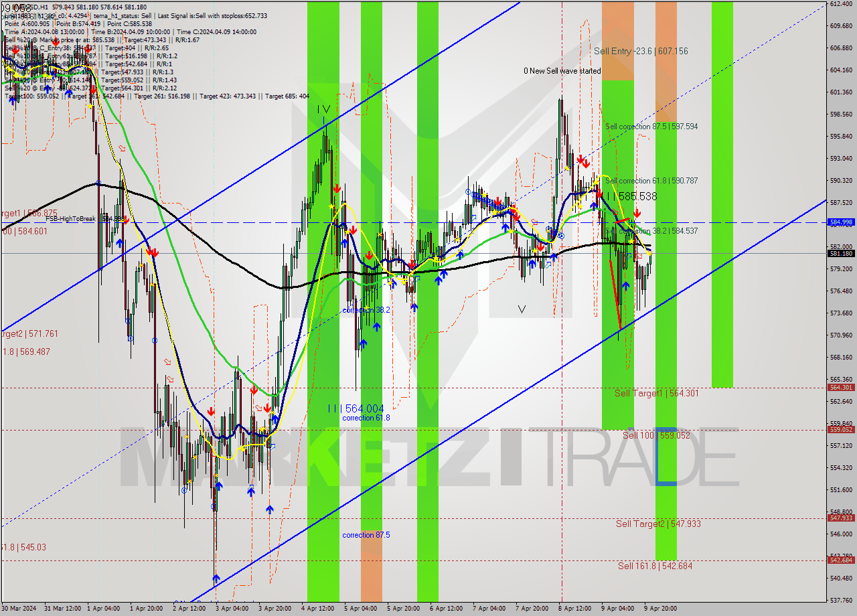Click the '6 Apr 12:00' time axis label
The image size is (857, 616).
(446, 609)
